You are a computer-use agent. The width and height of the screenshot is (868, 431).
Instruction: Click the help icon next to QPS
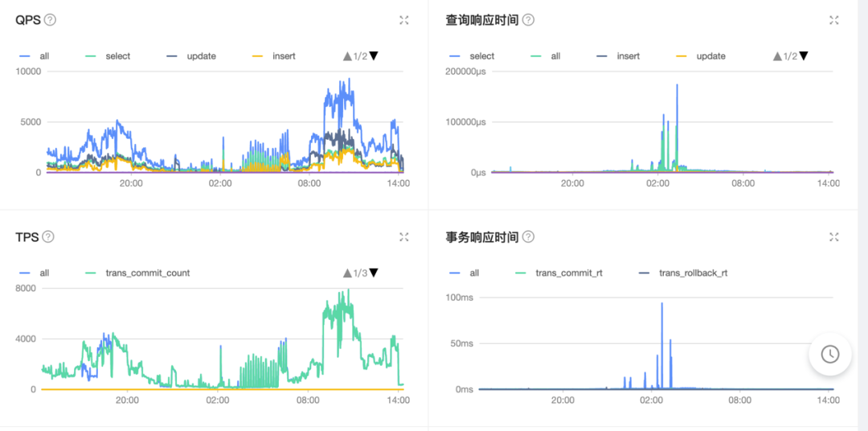click(50, 20)
